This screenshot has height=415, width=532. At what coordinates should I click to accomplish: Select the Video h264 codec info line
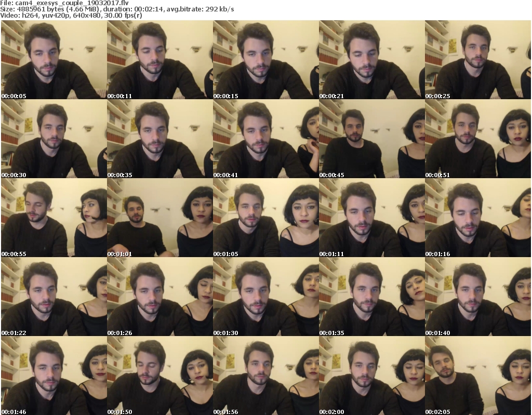tap(71, 16)
